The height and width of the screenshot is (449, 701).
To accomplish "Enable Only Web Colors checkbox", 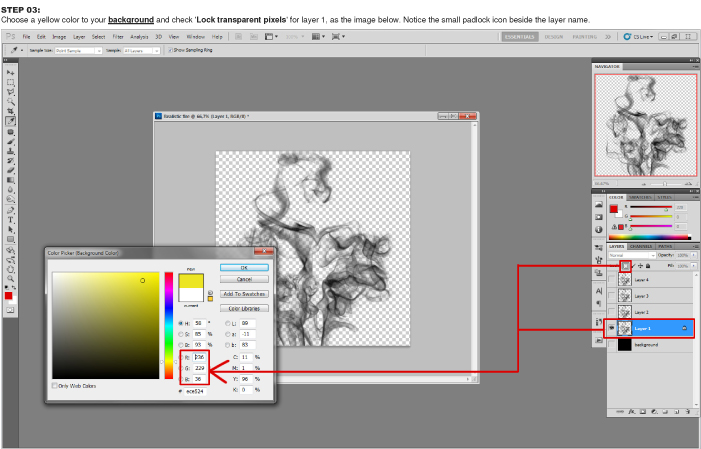I will pyautogui.click(x=55, y=385).
